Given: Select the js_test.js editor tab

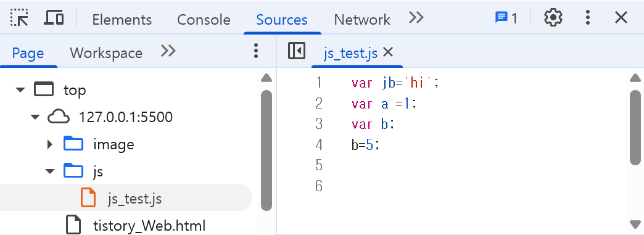Looking at the screenshot, I should click(x=350, y=53).
